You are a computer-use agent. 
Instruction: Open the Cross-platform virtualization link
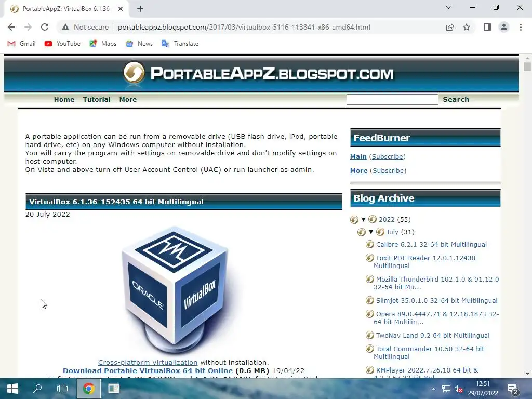tap(148, 362)
